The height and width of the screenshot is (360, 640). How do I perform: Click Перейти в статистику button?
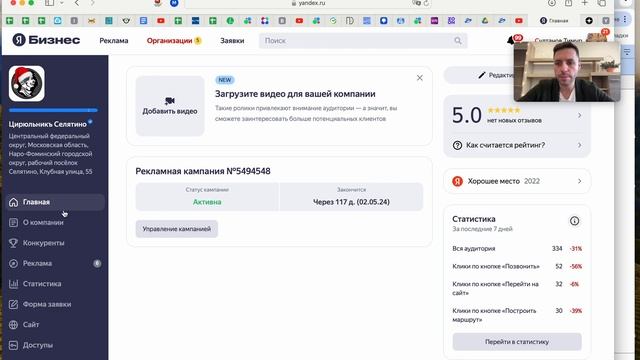[517, 342]
